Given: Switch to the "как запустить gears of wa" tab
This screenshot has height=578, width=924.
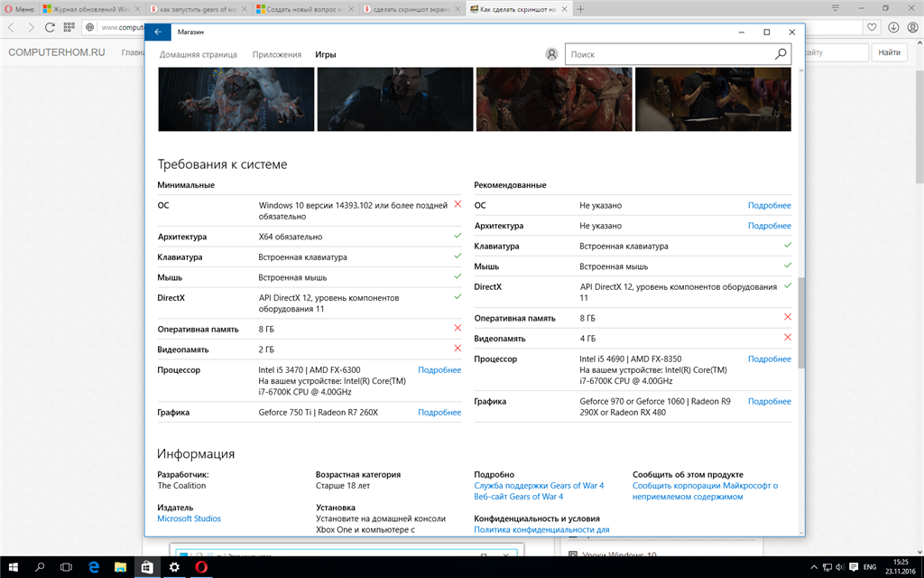Looking at the screenshot, I should tap(199, 9).
